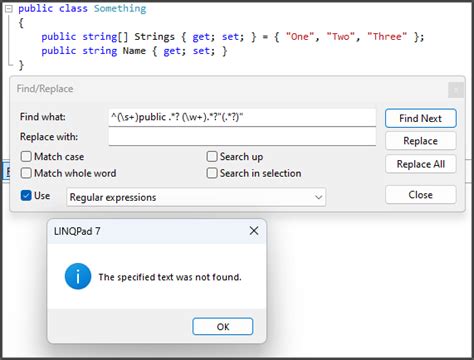The image size is (474, 360).
Task: Click the "Name" property in code
Action: click(134, 51)
